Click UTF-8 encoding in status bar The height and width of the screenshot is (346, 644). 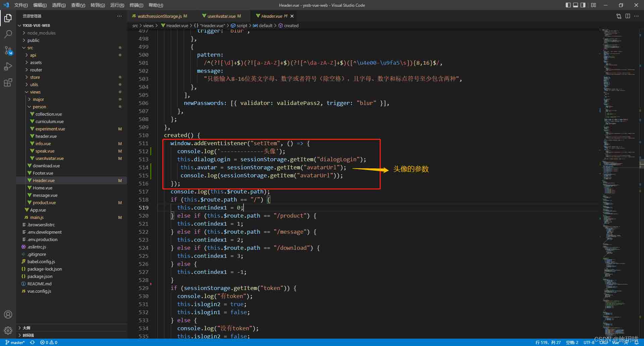coord(589,342)
